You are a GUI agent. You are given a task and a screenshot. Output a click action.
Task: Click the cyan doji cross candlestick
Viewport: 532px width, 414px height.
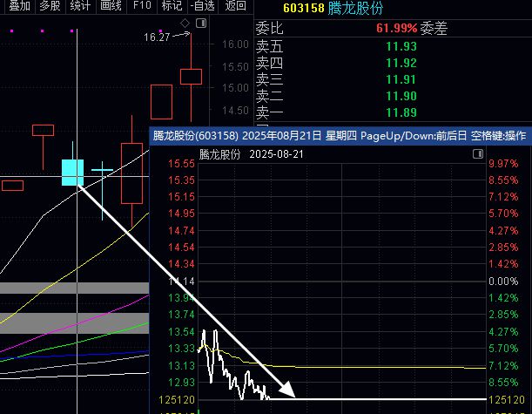pyautogui.click(x=102, y=170)
